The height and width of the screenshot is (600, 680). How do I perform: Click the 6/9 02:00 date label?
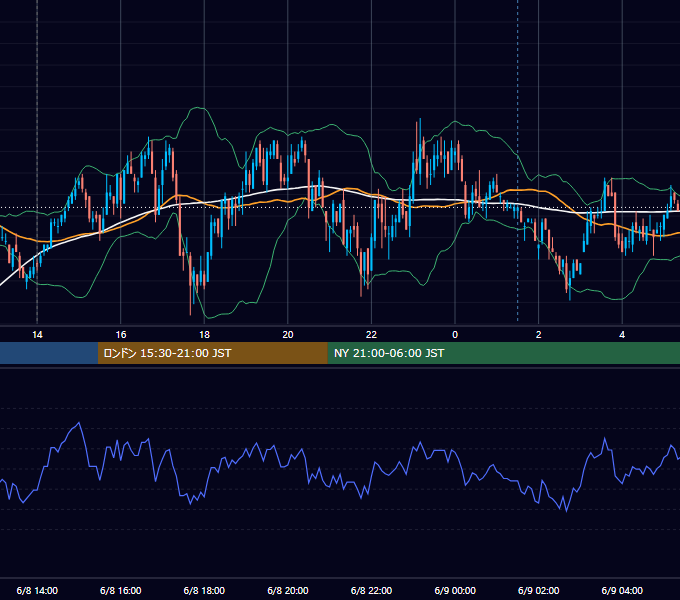click(539, 590)
